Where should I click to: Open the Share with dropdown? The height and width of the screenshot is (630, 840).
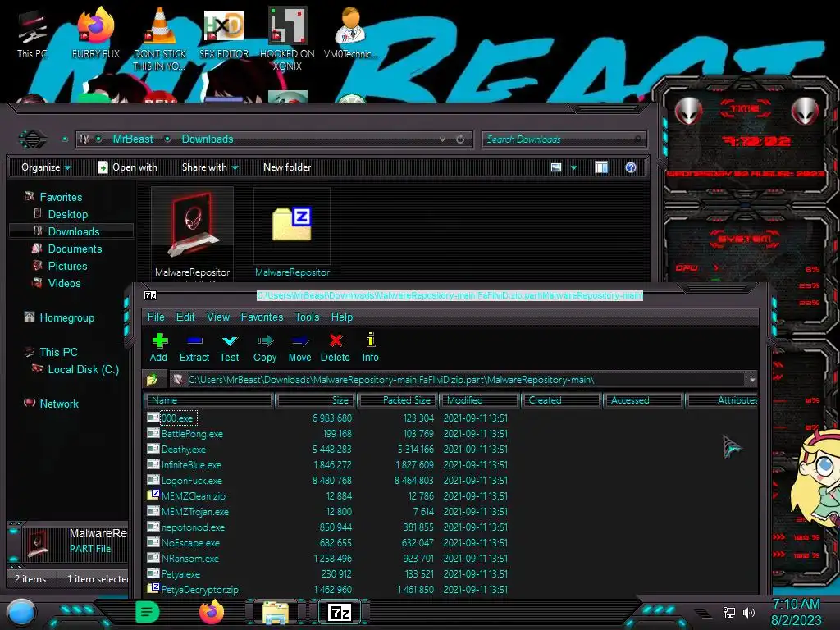pos(210,167)
